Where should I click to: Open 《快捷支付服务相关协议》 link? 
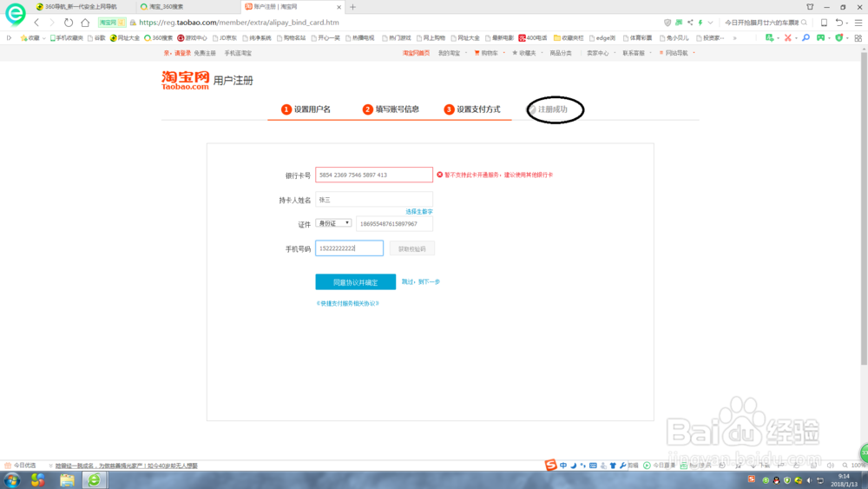[x=348, y=303]
